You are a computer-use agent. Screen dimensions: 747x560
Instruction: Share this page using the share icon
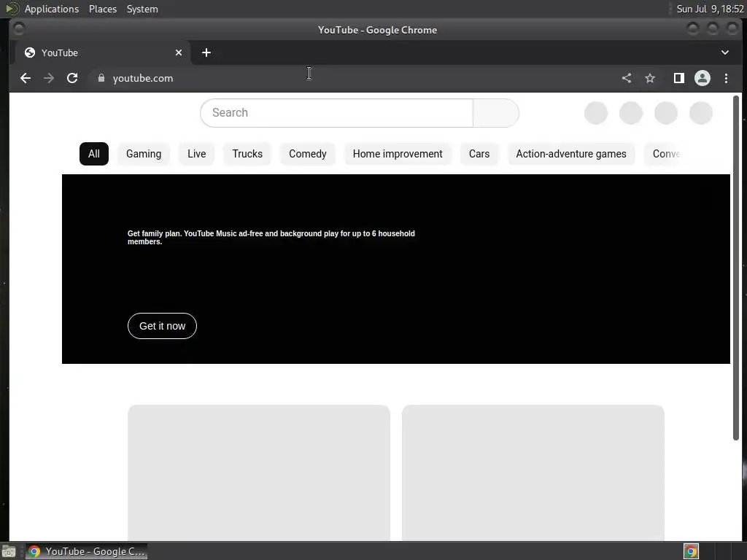(x=627, y=78)
